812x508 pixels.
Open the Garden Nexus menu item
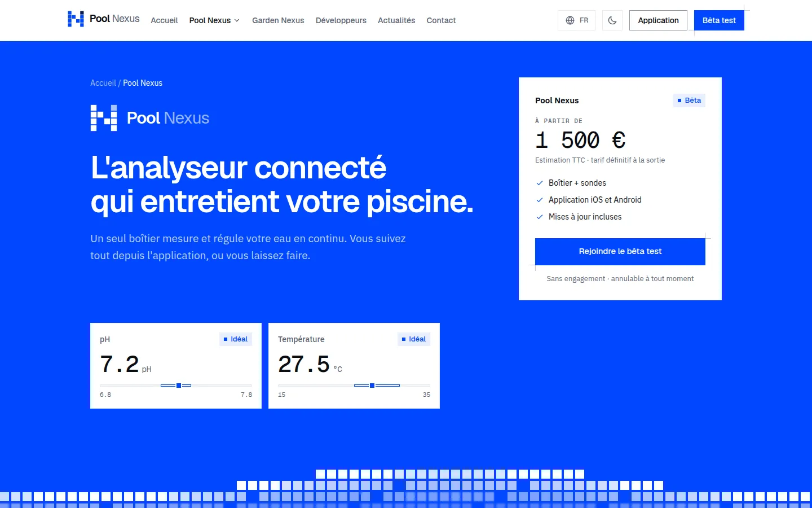coord(278,20)
